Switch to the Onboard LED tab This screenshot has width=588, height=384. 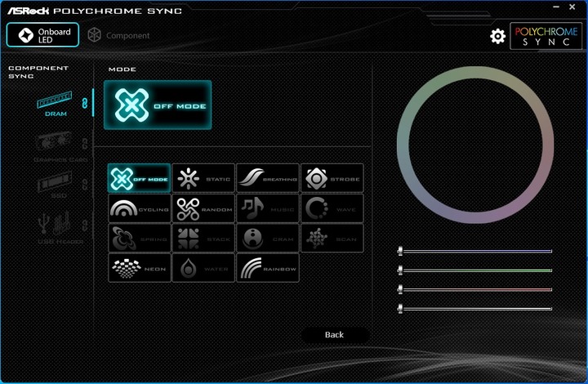pyautogui.click(x=42, y=35)
